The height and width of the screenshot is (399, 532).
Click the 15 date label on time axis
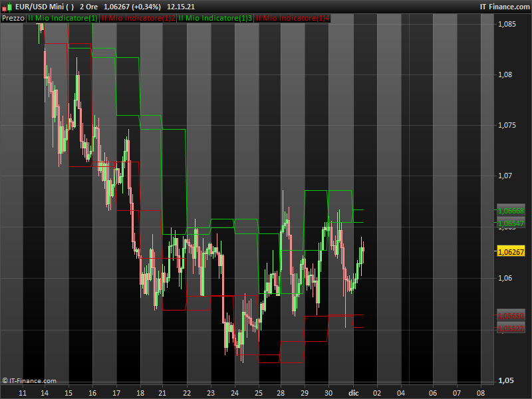point(68,393)
